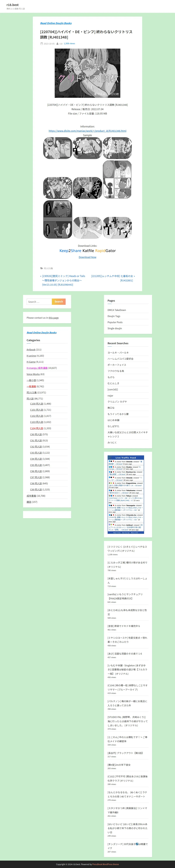This screenshot has height=868, width=175.
Task: Click the author icon next to r18
Action: (x=57, y=44)
